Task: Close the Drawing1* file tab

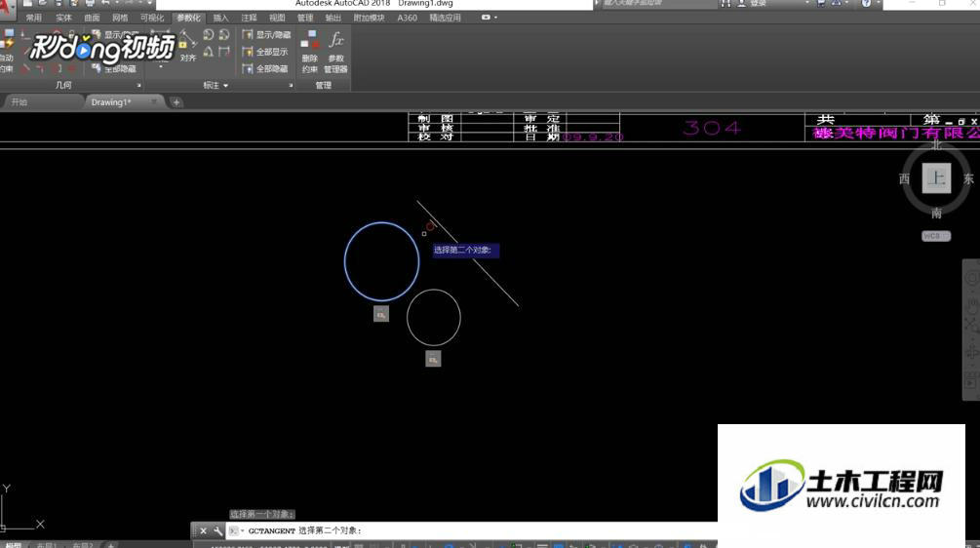Action: (153, 101)
